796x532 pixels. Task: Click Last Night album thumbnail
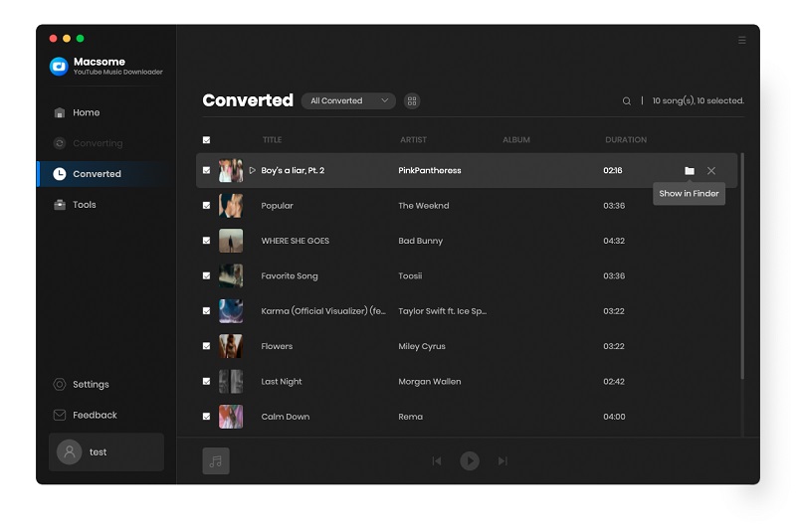pos(231,382)
